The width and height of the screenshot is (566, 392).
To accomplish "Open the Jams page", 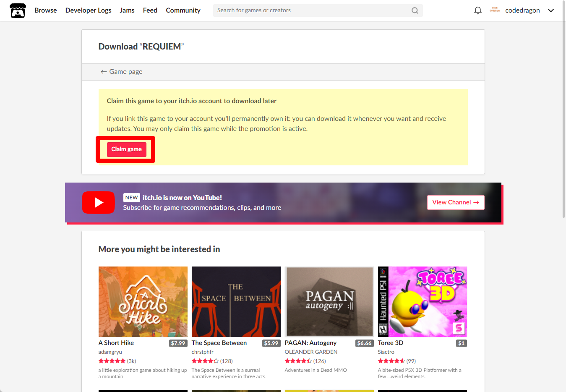I will (127, 10).
